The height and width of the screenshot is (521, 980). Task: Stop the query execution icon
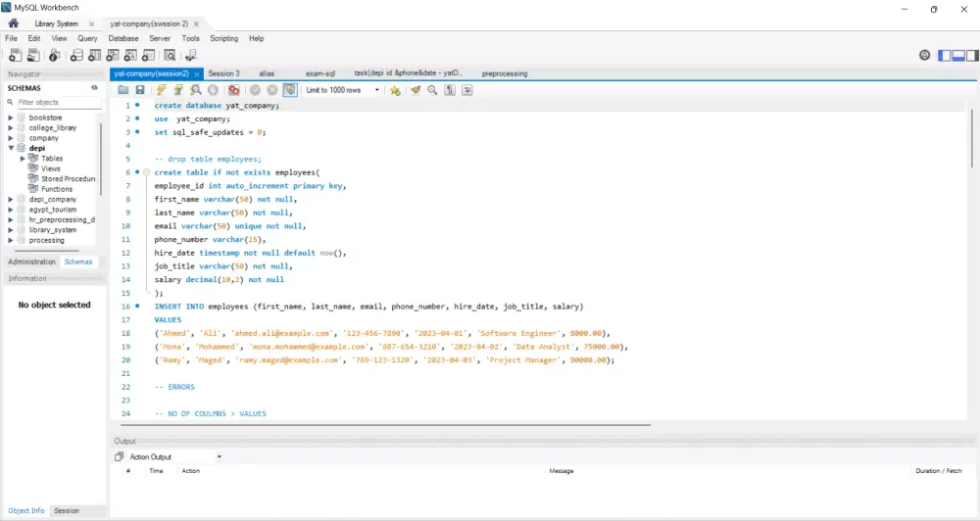point(213,90)
